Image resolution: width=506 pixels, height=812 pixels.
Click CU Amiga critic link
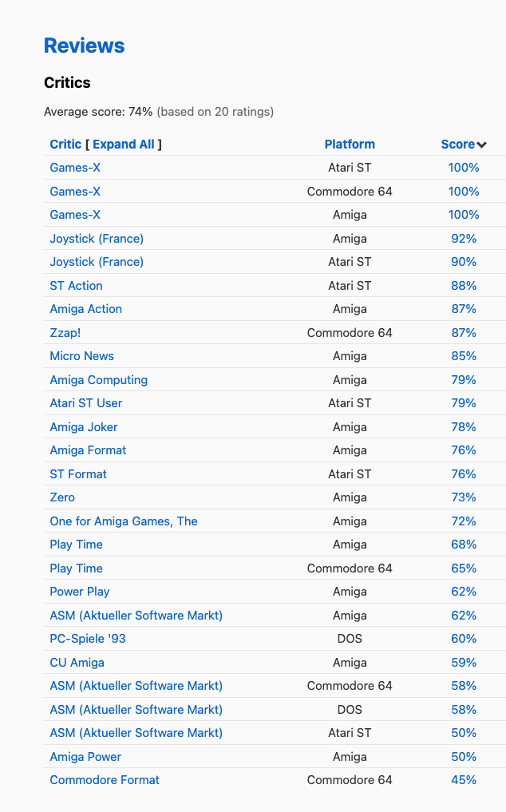[77, 663]
